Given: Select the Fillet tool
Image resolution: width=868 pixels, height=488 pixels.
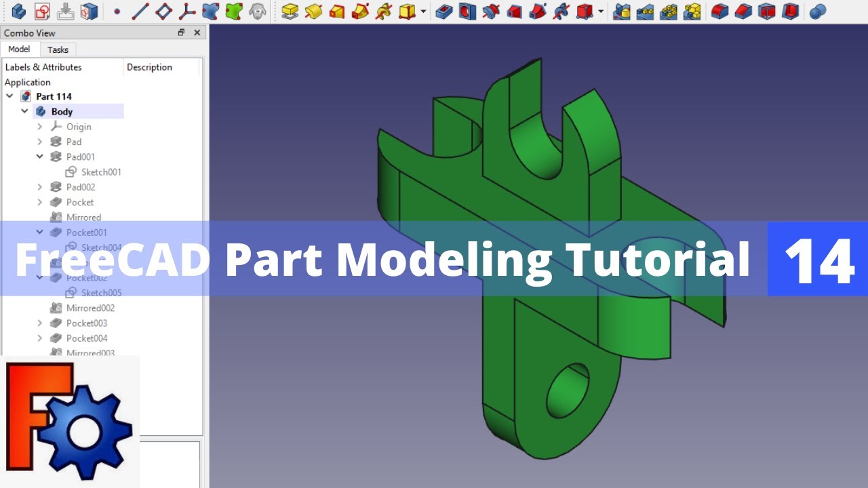Looking at the screenshot, I should point(719,11).
